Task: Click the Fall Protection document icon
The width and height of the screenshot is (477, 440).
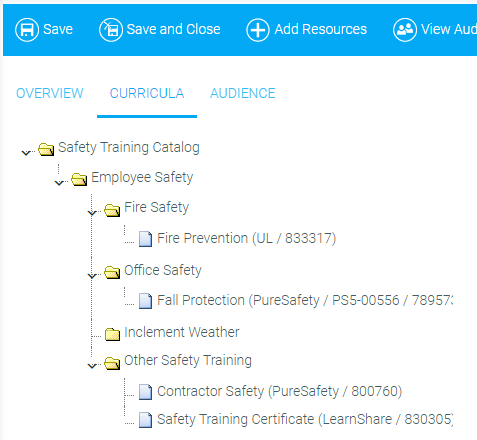Action: [145, 301]
